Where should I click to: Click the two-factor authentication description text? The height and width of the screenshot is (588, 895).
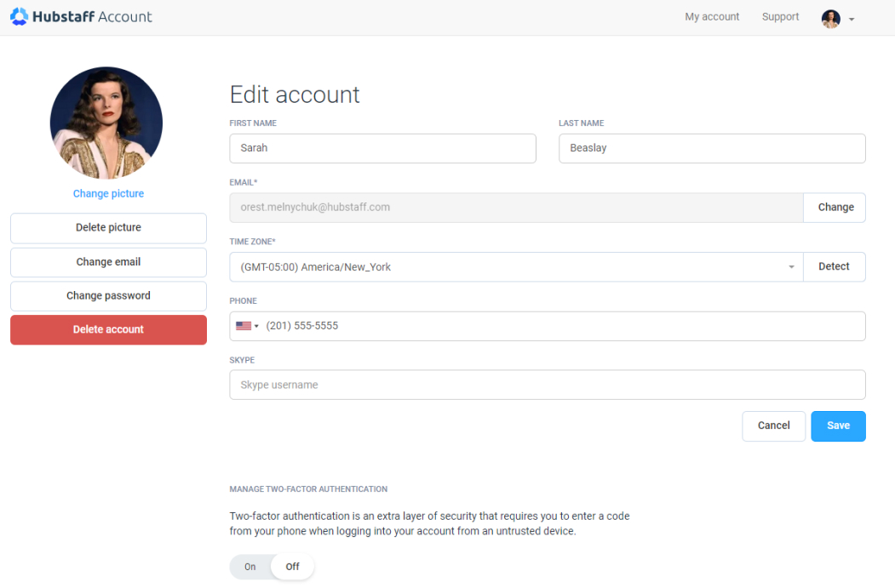429,523
